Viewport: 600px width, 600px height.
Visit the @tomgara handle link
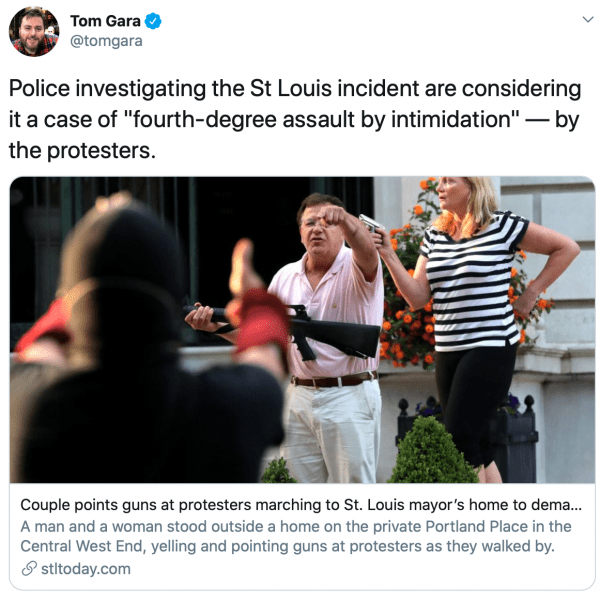click(x=106, y=41)
